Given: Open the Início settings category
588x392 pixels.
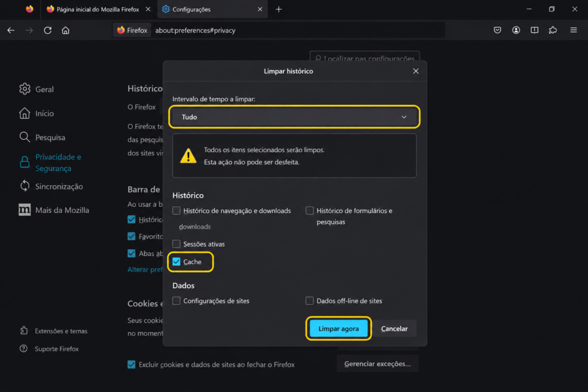Looking at the screenshot, I should tap(44, 113).
